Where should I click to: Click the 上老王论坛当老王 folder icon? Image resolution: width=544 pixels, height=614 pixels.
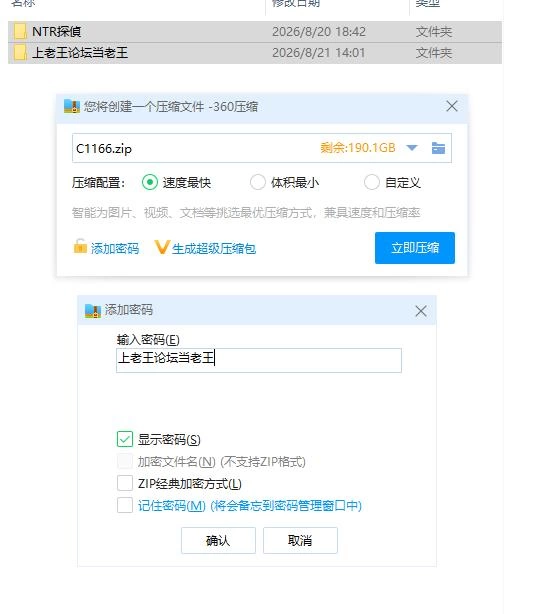click(x=20, y=52)
